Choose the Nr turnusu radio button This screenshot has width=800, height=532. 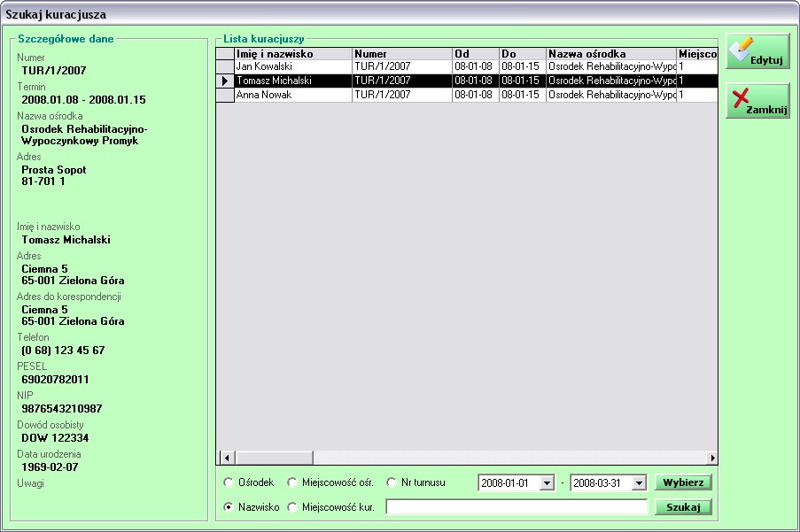[x=392, y=482]
